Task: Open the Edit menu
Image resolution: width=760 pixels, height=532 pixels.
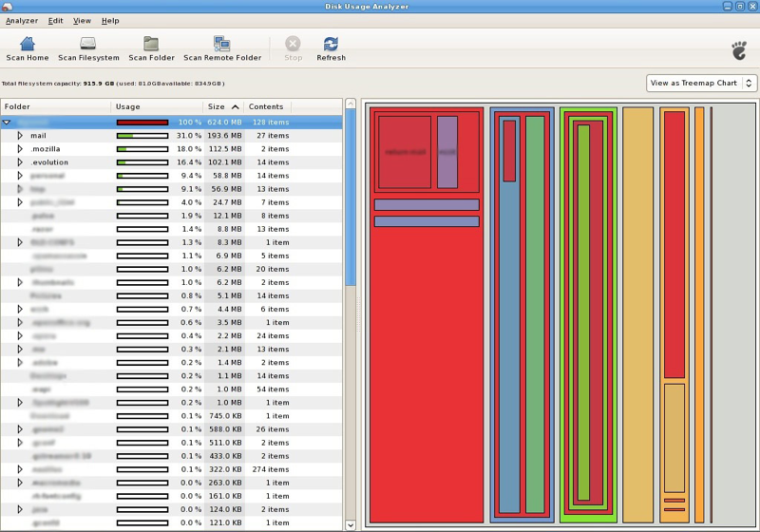Action: 55,21
